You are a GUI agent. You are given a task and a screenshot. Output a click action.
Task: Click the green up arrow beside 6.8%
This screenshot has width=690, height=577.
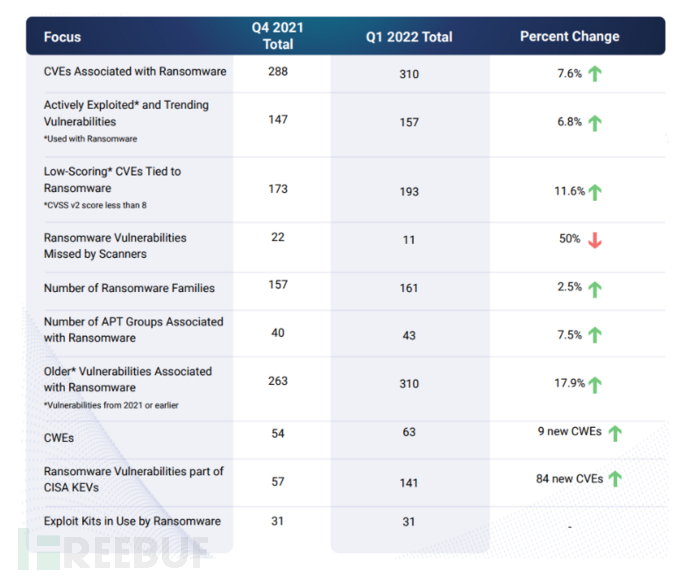[594, 123]
